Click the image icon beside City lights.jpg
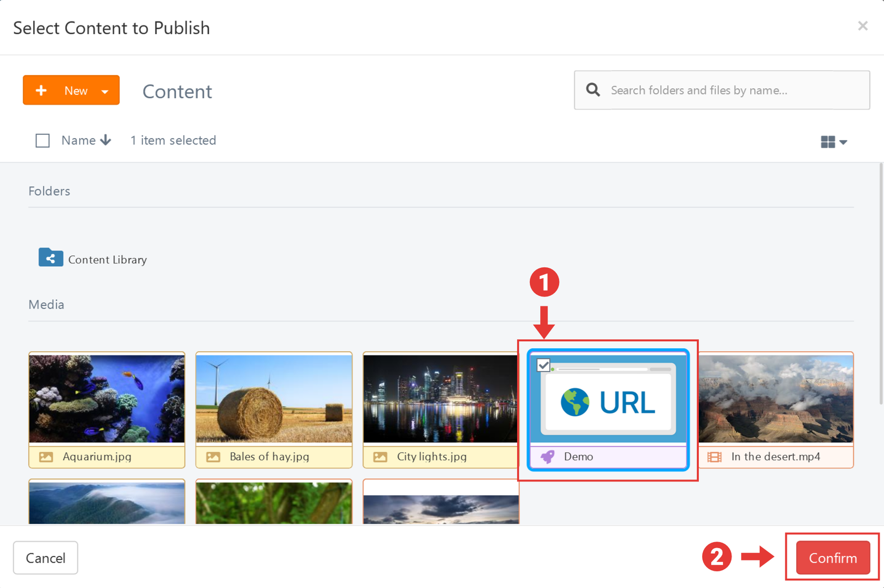Viewport: 884px width, 588px height. [380, 457]
